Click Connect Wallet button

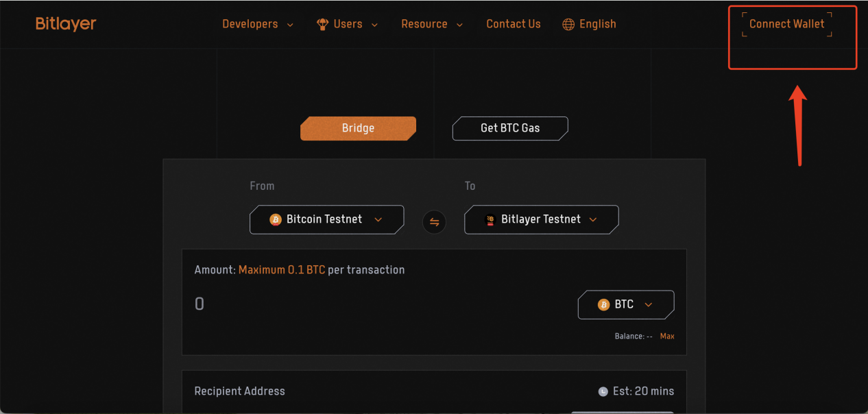pyautogui.click(x=786, y=24)
